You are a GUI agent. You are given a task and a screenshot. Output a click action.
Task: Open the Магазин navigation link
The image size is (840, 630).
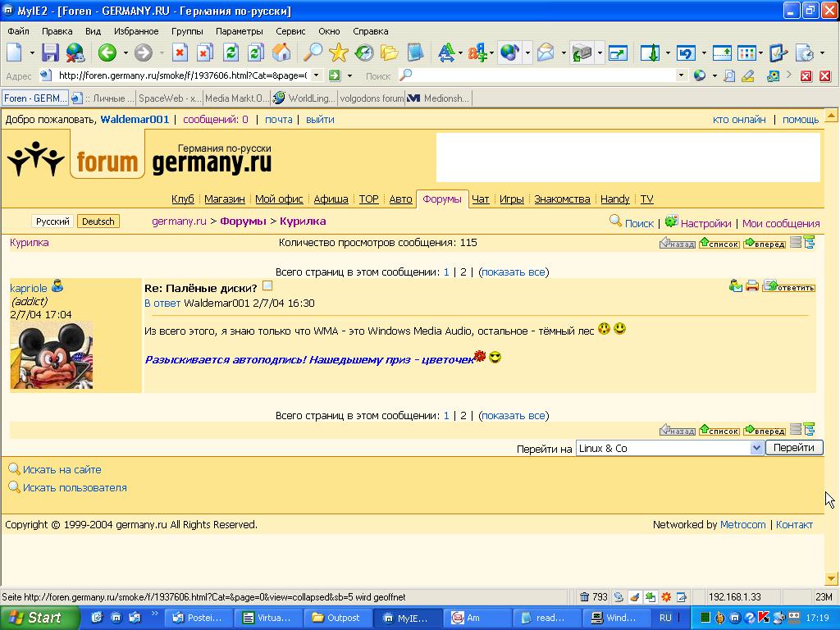click(x=225, y=199)
